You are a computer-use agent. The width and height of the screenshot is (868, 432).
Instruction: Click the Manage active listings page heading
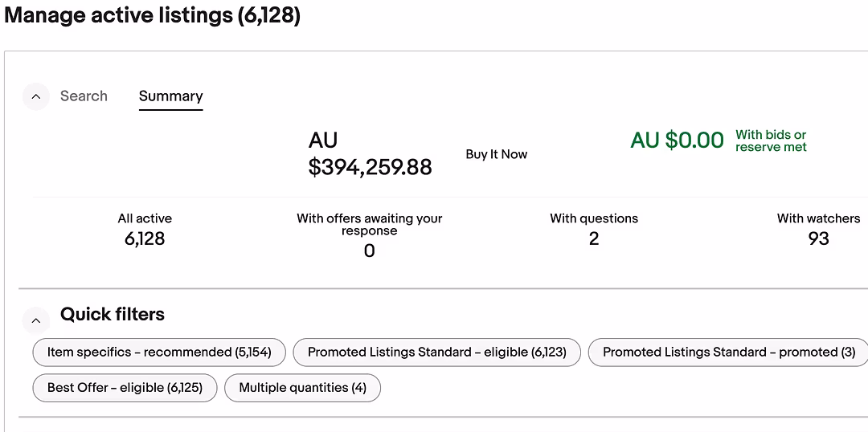coord(152,15)
